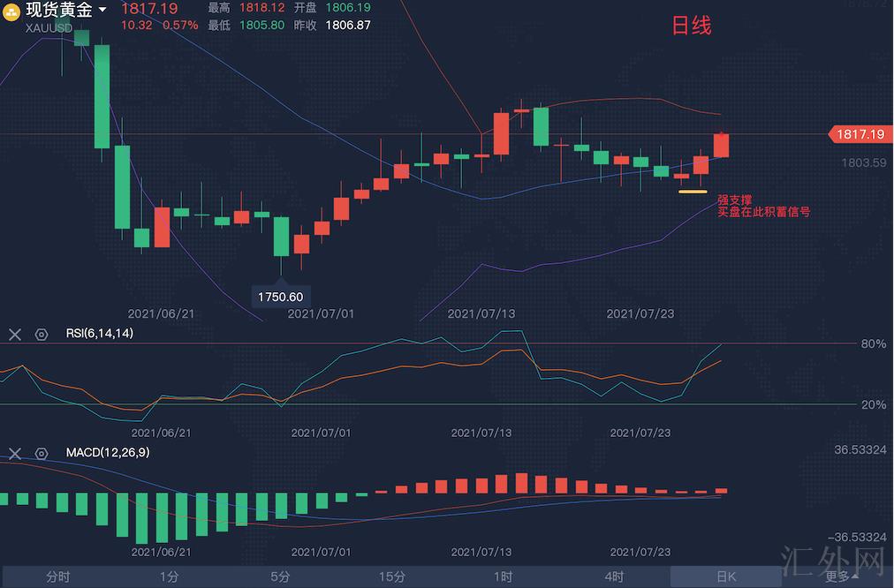Switch chart to 15分 interval
The width and height of the screenshot is (894, 588).
(391, 577)
